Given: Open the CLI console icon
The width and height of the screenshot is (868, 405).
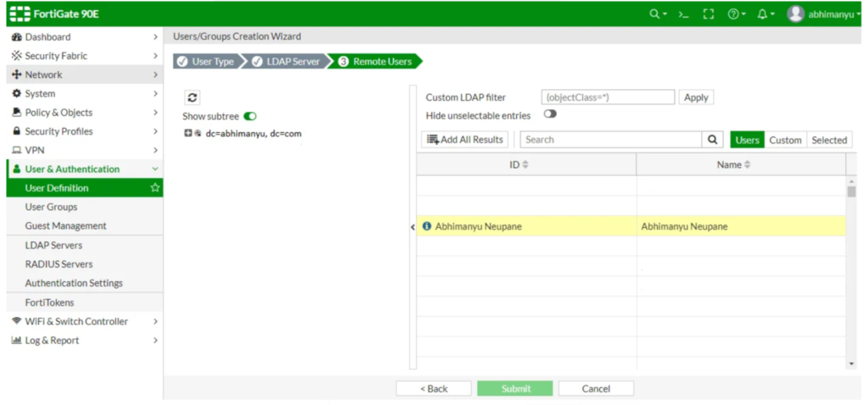Looking at the screenshot, I should tap(684, 14).
